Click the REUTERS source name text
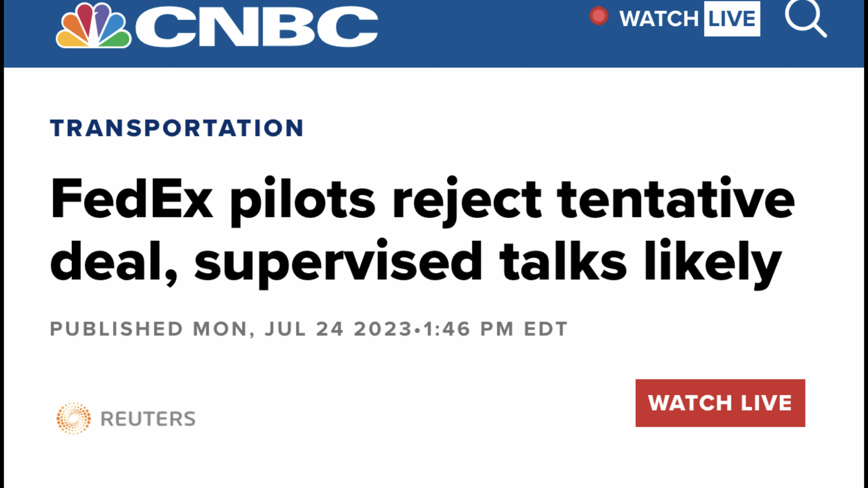 click(x=148, y=419)
